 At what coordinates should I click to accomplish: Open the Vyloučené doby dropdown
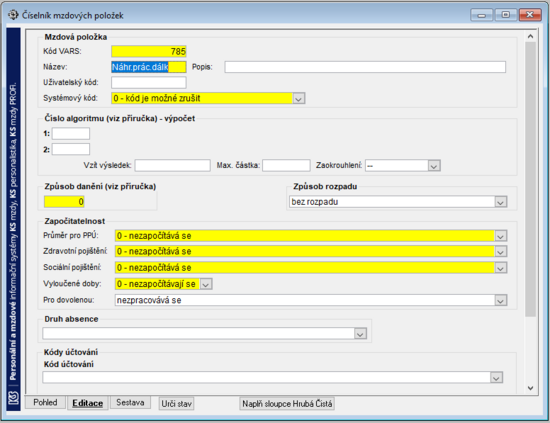206,284
